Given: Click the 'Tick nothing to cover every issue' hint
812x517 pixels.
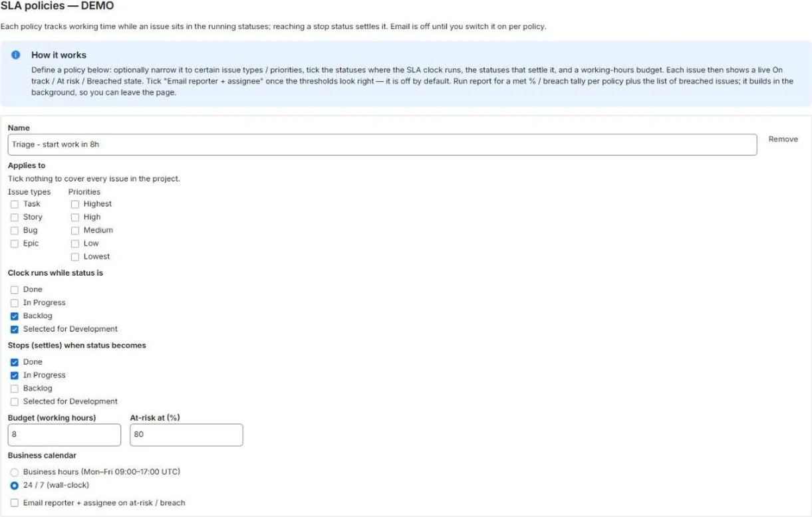Looking at the screenshot, I should pyautogui.click(x=94, y=179).
